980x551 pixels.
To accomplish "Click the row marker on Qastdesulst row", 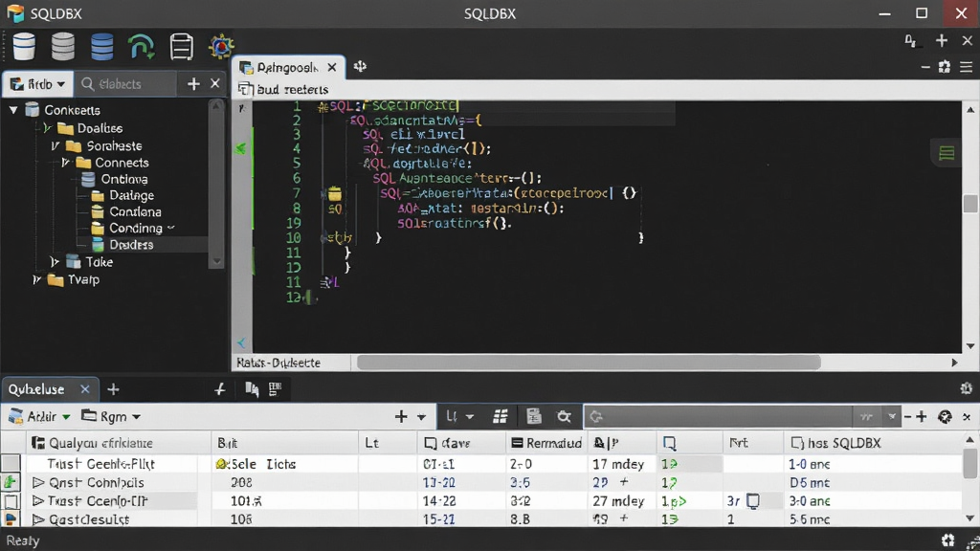I will 11,519.
